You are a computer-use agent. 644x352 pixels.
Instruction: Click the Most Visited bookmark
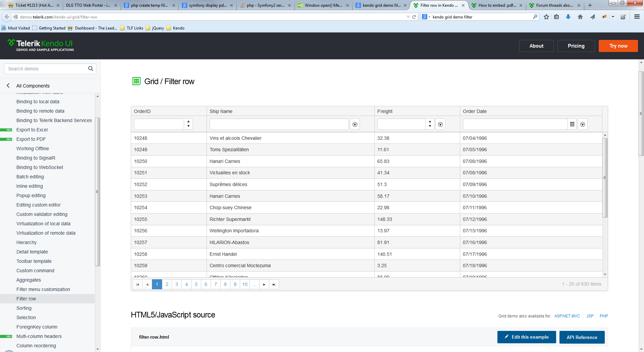[x=16, y=28]
